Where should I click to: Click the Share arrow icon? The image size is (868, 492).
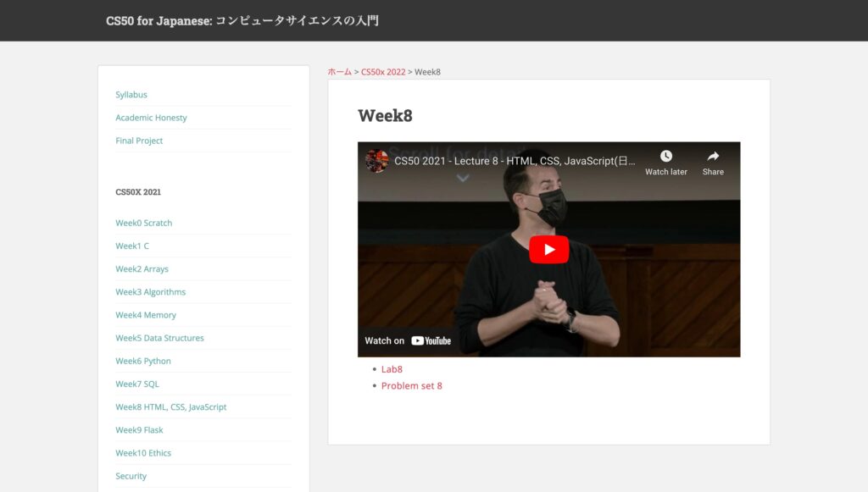[x=713, y=157]
